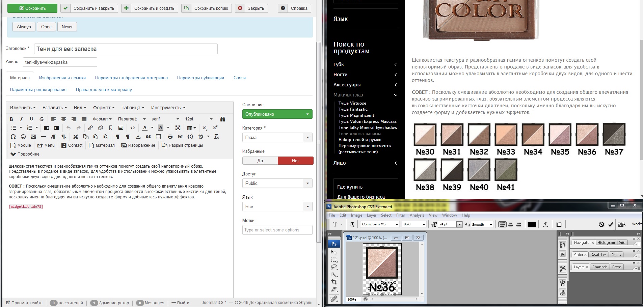Open the Photoshop anti-aliasing Smooth dropdown
The height and width of the screenshot is (307, 644).
coord(482,224)
